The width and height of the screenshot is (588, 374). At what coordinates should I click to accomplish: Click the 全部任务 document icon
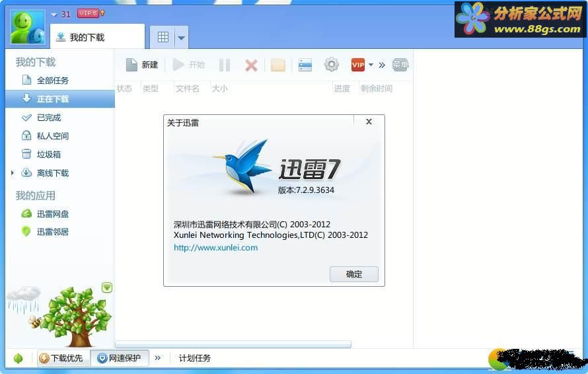click(x=26, y=80)
